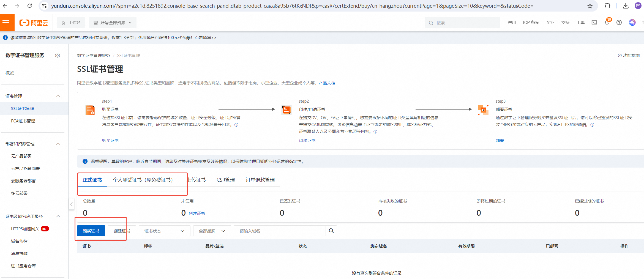Open Cloud Shell terminal icon
Viewport: 644px width, 279px height.
594,23
